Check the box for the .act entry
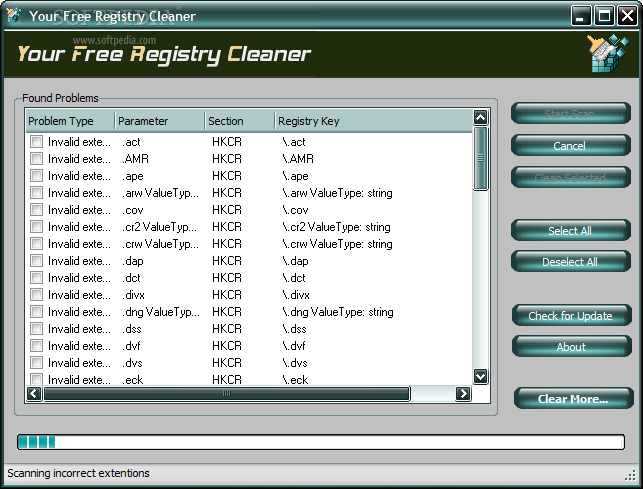The height and width of the screenshot is (489, 643). [x=36, y=142]
